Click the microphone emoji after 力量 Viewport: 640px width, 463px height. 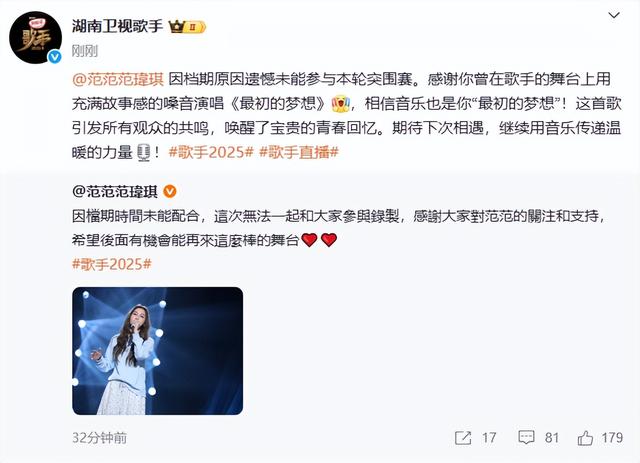click(143, 153)
